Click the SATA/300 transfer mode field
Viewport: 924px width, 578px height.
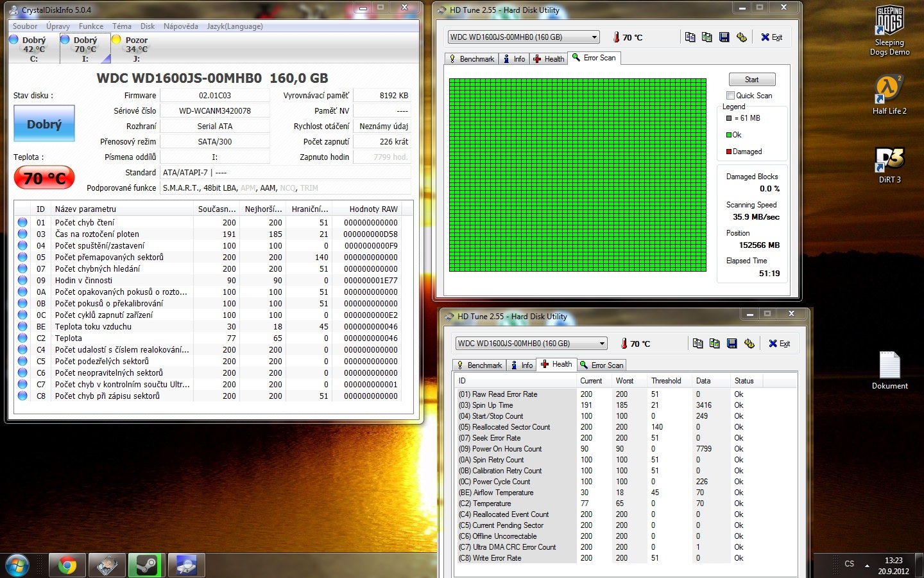[215, 142]
